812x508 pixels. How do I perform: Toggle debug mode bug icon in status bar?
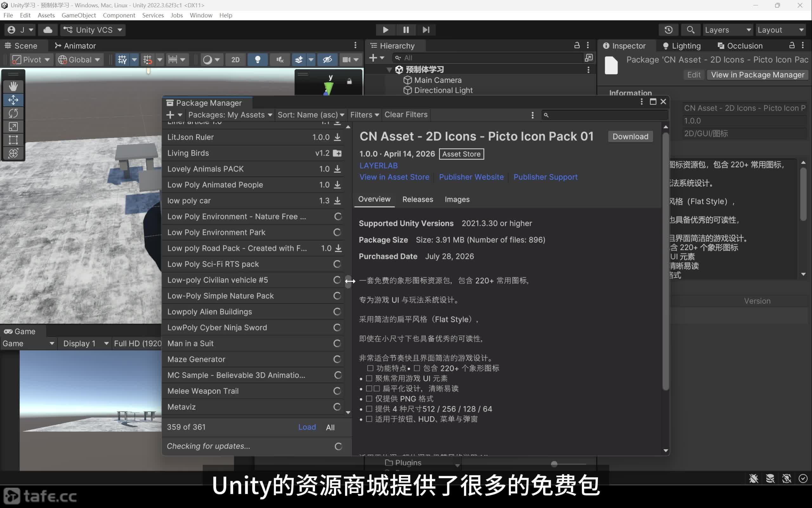tap(754, 478)
